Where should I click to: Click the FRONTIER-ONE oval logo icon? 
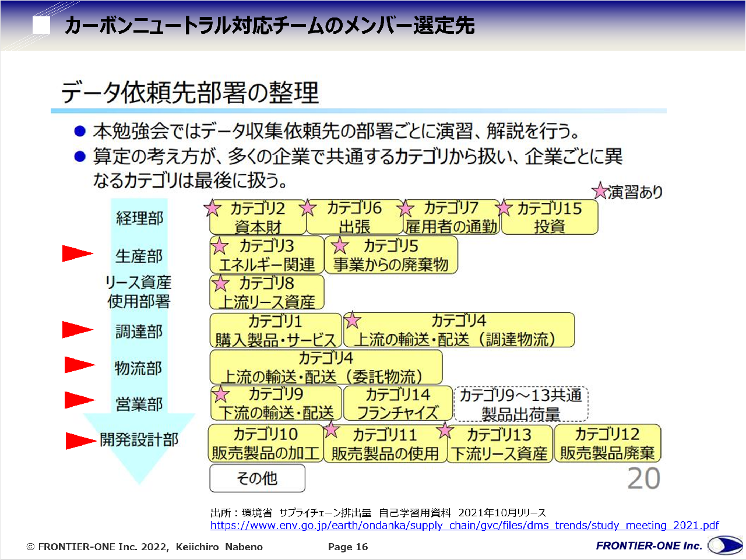[x=724, y=546]
